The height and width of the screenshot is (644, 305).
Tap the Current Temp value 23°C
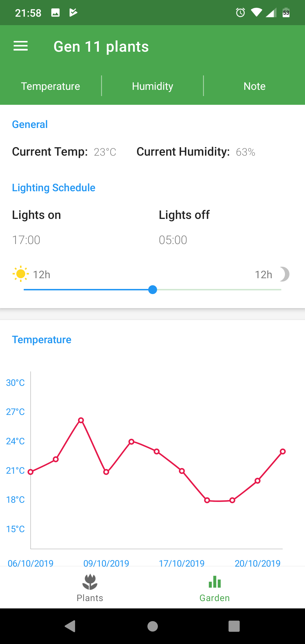pos(105,152)
